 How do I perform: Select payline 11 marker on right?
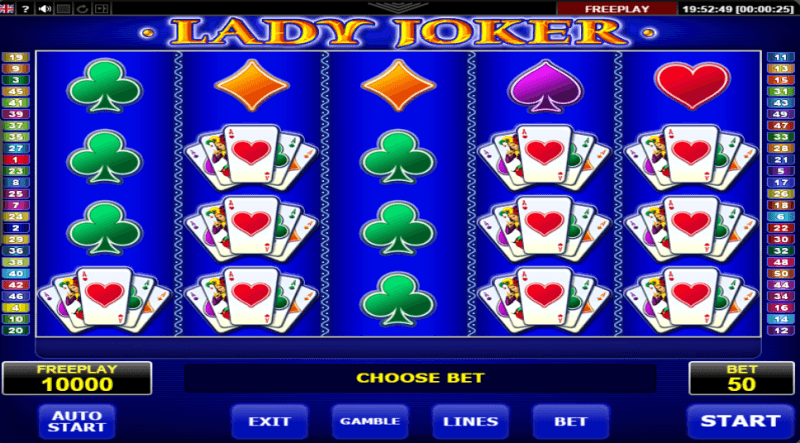tap(781, 57)
